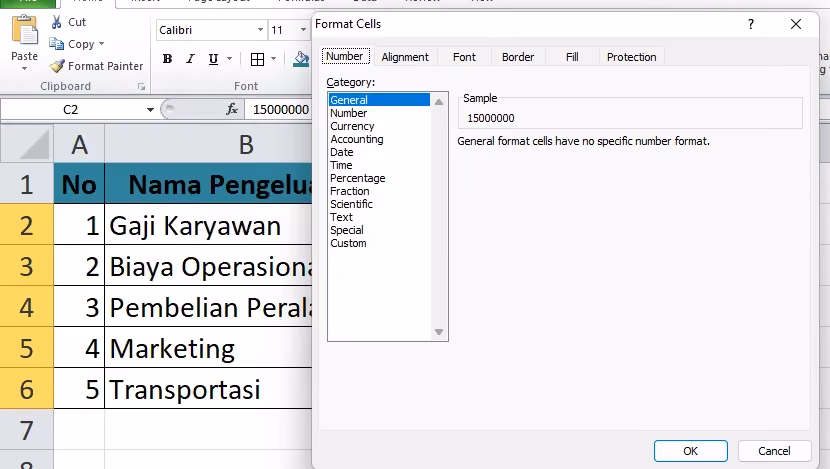Select Currency category

point(379,126)
